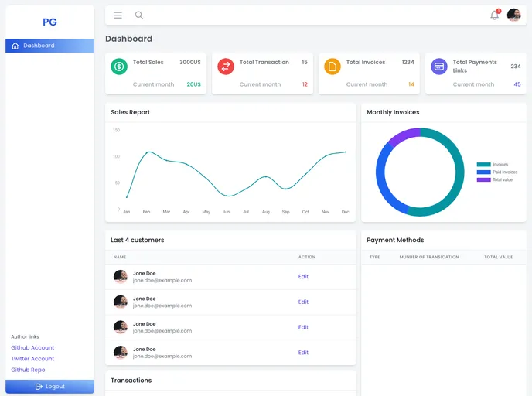Open the Github Account link

32,347
